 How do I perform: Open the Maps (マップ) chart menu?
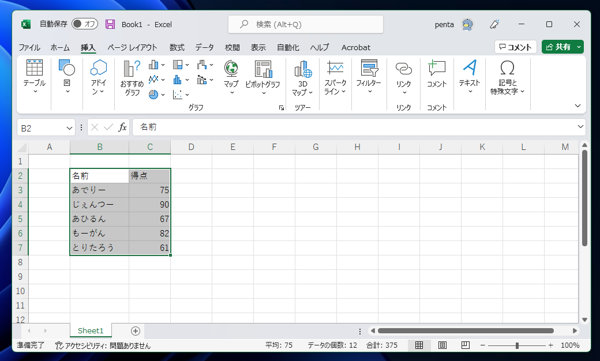(x=231, y=77)
